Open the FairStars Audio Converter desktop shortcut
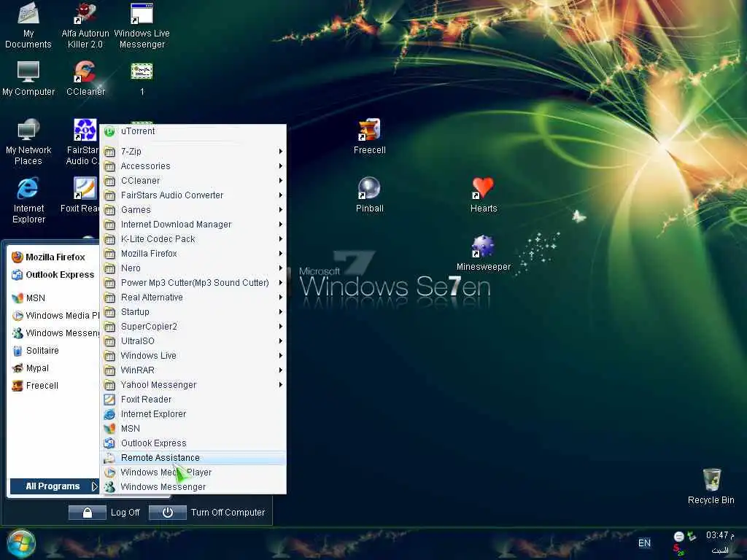 coord(82,141)
